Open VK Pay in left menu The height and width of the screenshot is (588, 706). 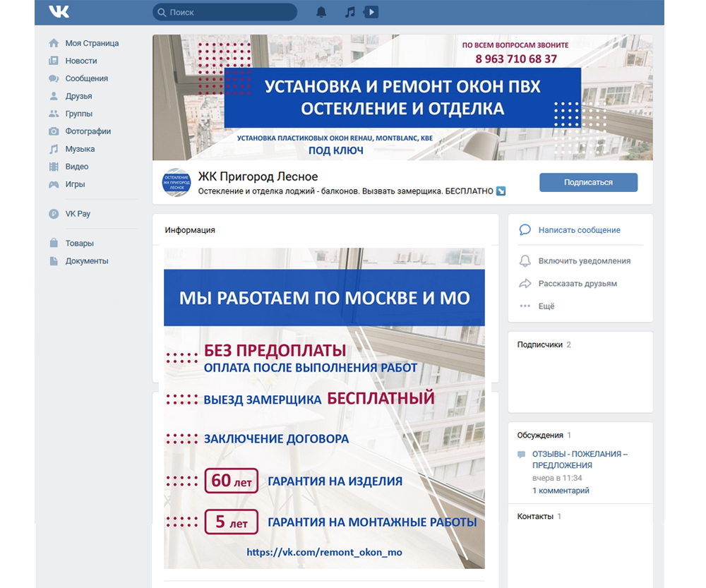(x=78, y=214)
